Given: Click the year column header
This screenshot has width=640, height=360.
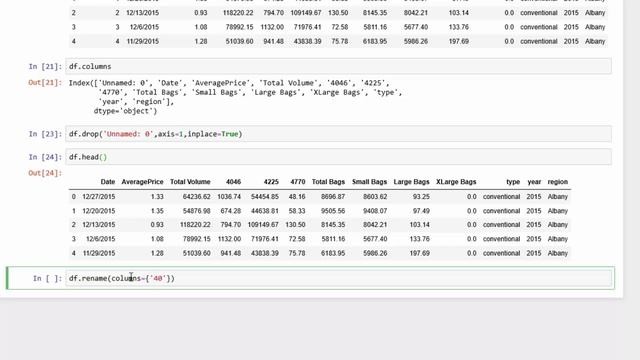Looking at the screenshot, I should [534, 182].
